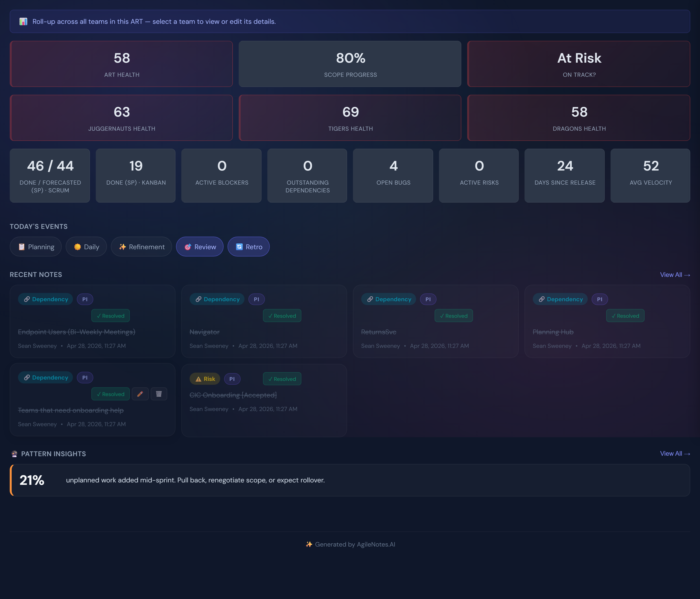Screen dimensions: 700x599
Task: Select the Tigers Health team card
Action: coord(350,118)
